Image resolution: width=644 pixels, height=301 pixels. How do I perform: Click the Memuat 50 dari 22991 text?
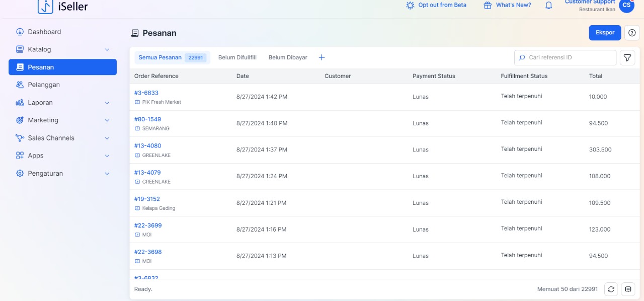pyautogui.click(x=568, y=289)
